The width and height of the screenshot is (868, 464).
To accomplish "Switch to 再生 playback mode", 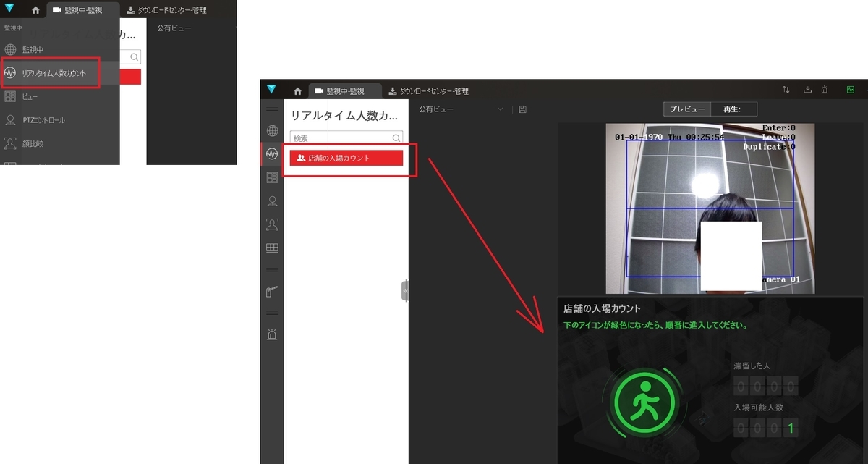I will tap(733, 109).
